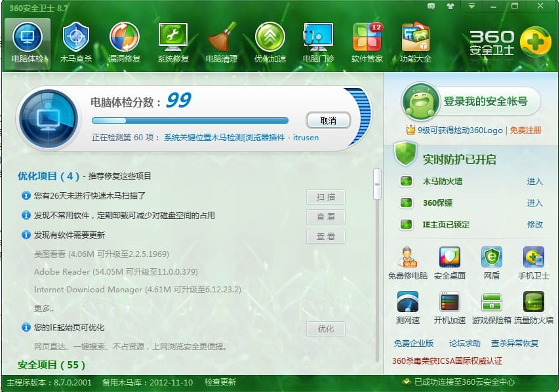Enter the 木马防火墙 protection settings
Screen dimensions: 560x392
click(534, 182)
